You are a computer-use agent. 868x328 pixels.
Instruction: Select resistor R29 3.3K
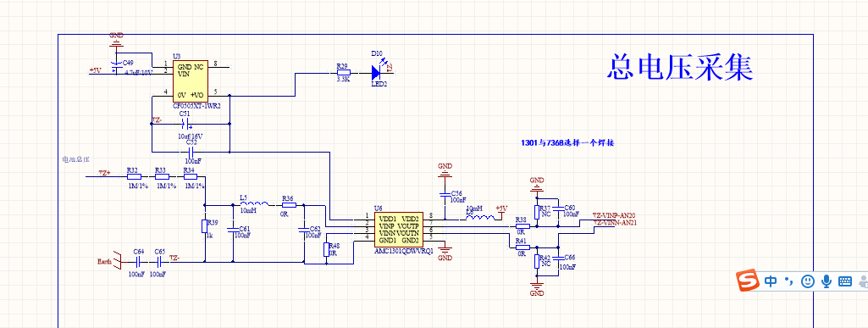(343, 72)
